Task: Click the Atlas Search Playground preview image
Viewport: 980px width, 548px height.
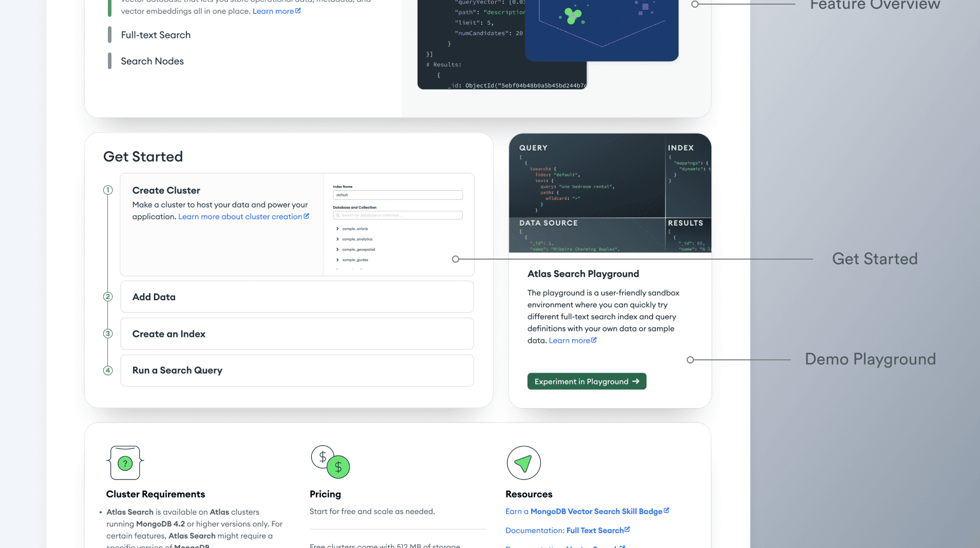Action: [x=610, y=193]
